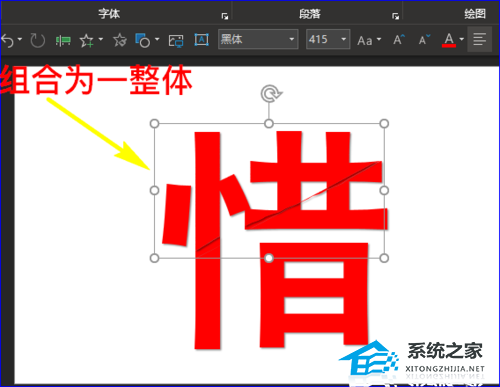
Task: Click the insert picture icon
Action: pyautogui.click(x=176, y=41)
